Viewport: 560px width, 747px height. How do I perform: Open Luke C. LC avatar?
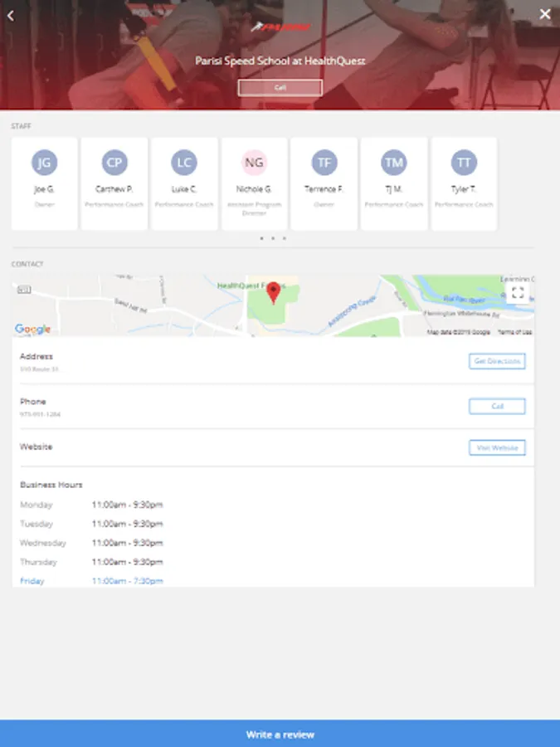(x=184, y=163)
